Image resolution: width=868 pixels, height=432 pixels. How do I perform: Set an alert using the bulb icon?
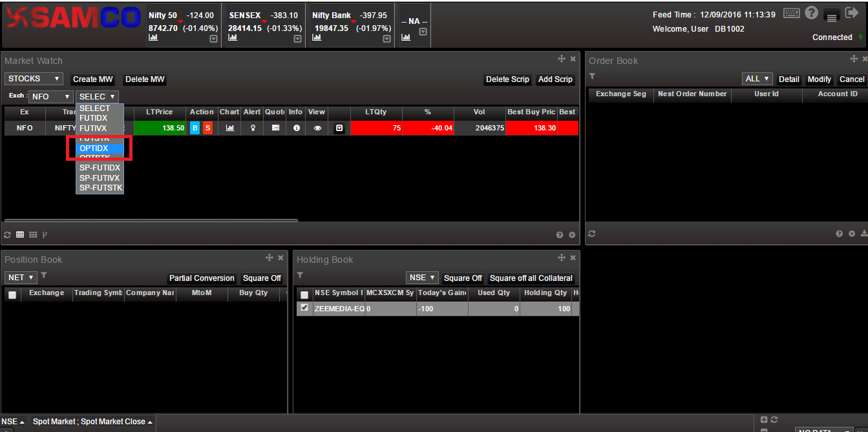click(x=253, y=128)
